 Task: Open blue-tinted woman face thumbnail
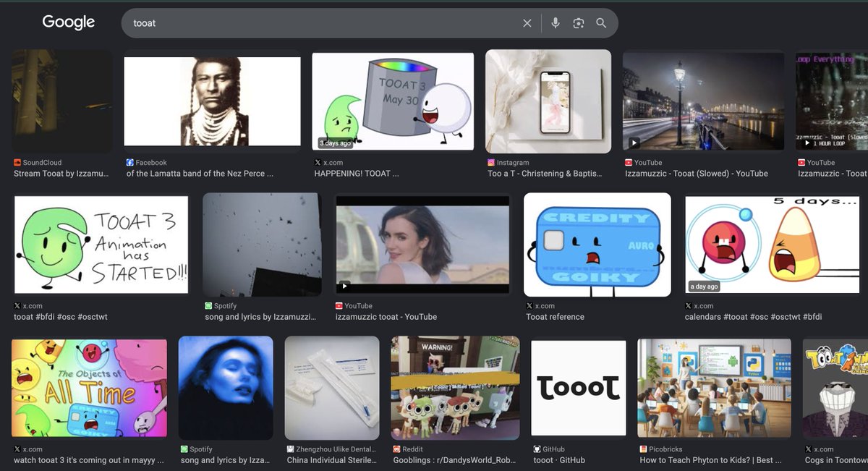(226, 388)
